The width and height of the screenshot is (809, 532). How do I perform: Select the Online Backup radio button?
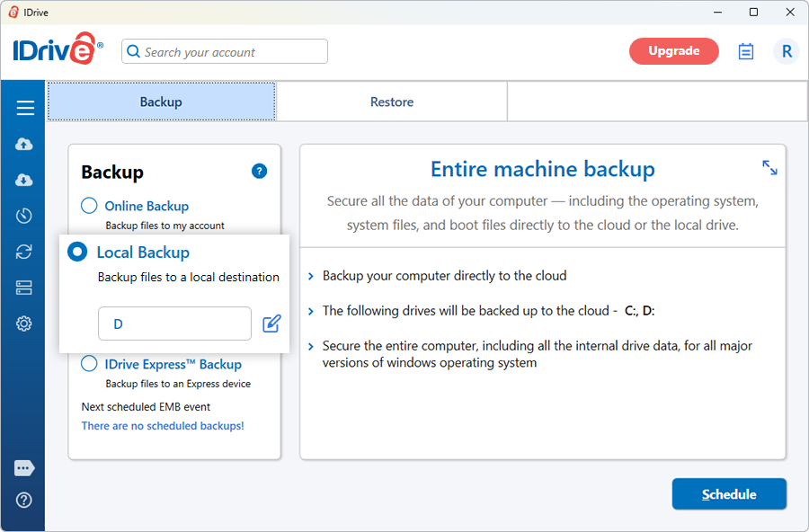pos(89,206)
